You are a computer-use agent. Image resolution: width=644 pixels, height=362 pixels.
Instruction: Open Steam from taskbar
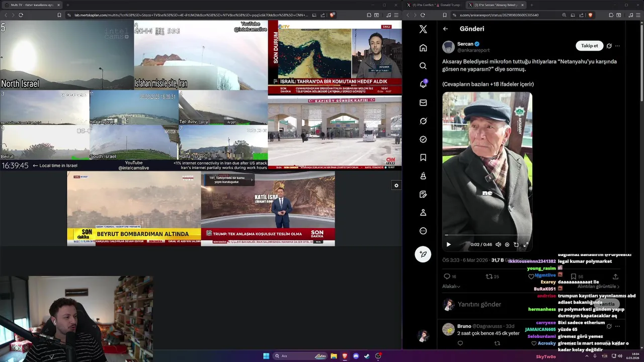tap(367, 356)
